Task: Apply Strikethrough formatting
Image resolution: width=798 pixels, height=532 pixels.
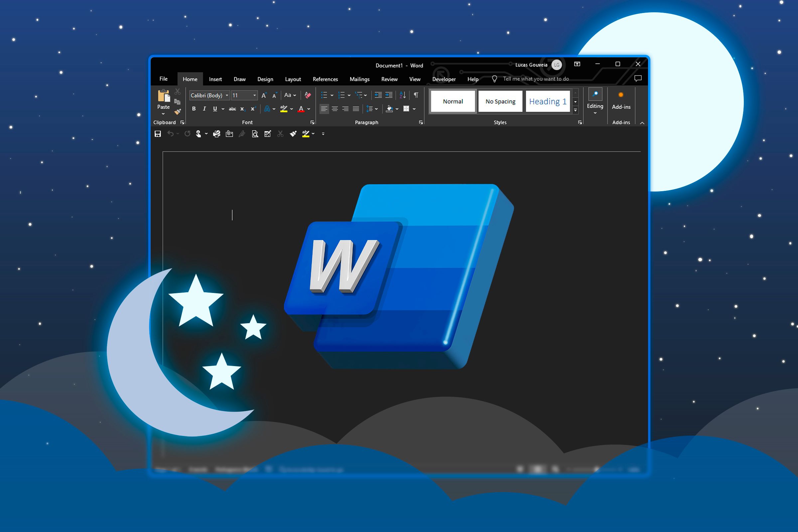Action: 232,109
